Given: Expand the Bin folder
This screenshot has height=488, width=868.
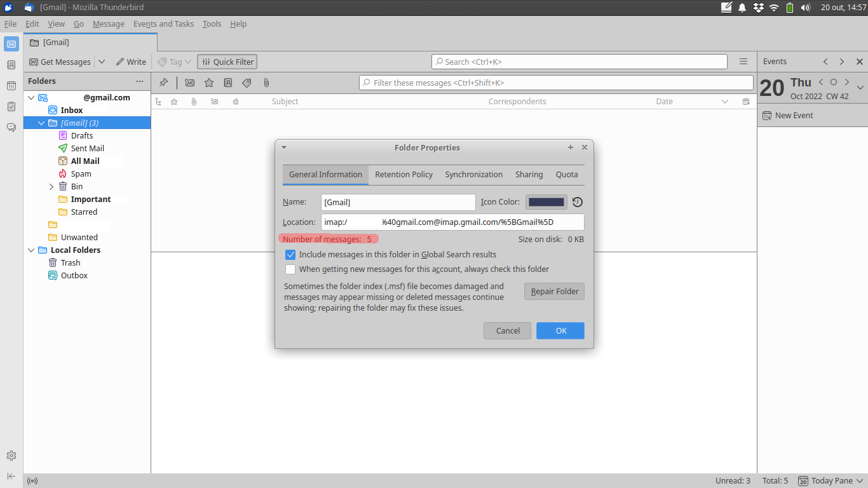Looking at the screenshot, I should coord(51,187).
